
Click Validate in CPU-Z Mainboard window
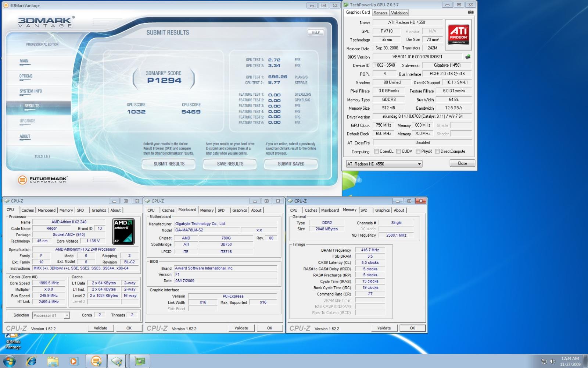(x=241, y=328)
